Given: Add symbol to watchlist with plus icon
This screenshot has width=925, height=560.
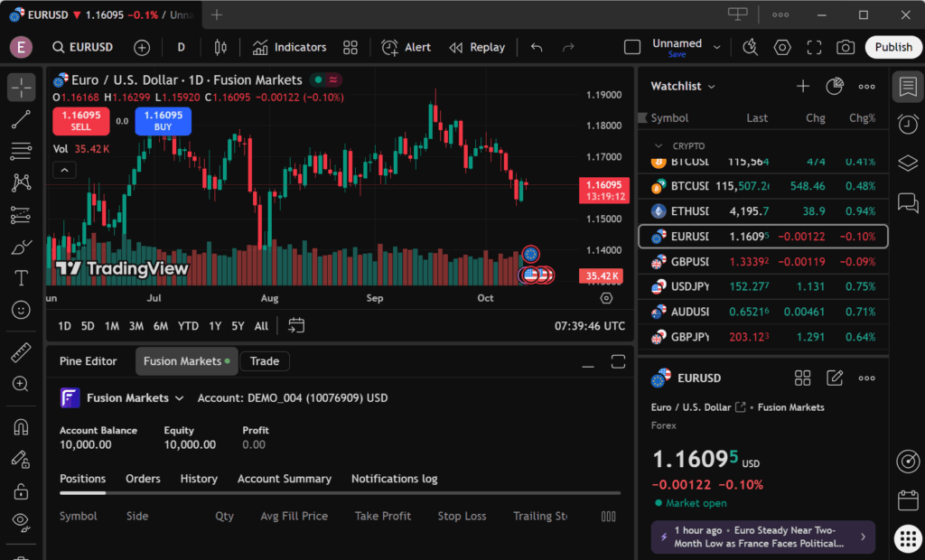Looking at the screenshot, I should 802,86.
